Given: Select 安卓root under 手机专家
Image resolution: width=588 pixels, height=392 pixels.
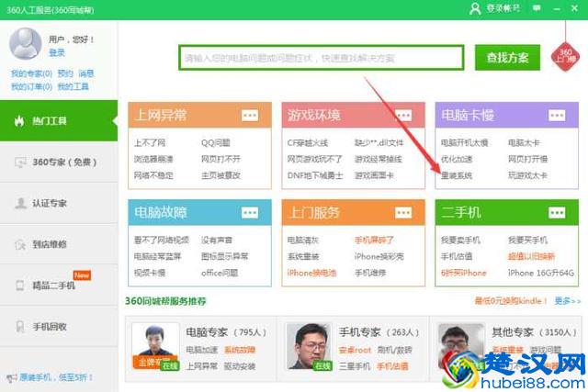Looking at the screenshot, I should coord(355,350).
